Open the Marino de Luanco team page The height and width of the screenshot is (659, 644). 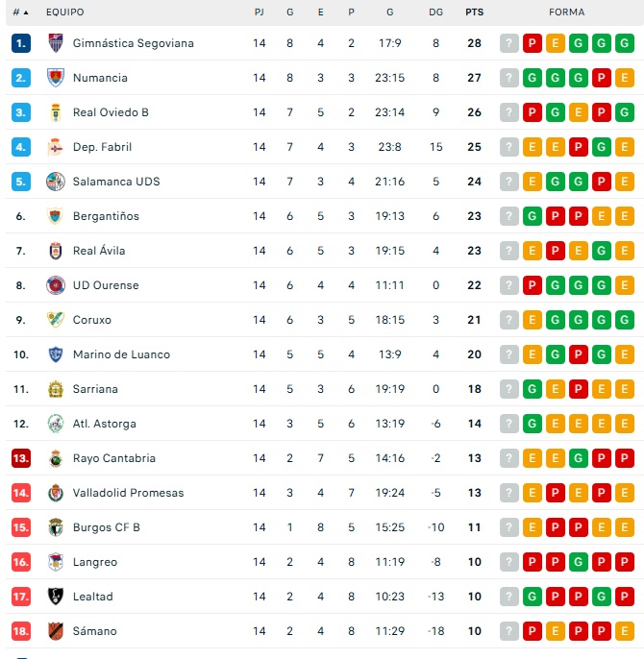pos(121,354)
